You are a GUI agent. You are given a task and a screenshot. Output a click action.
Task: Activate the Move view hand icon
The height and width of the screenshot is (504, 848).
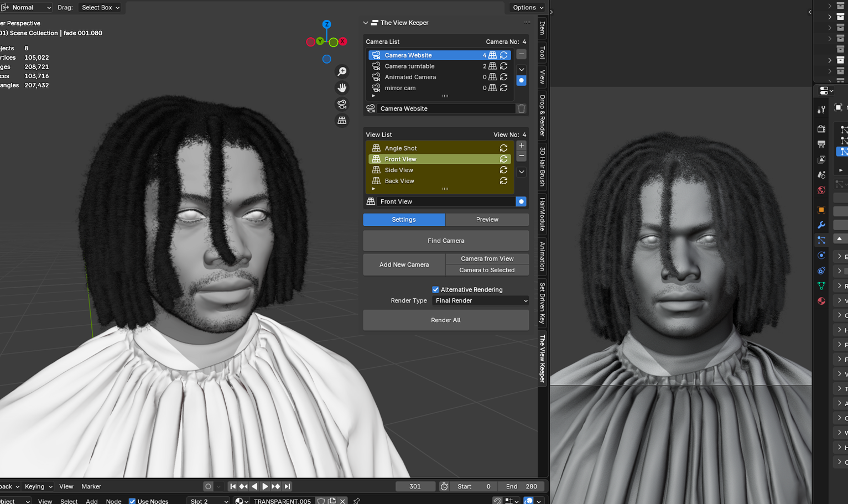pos(342,87)
